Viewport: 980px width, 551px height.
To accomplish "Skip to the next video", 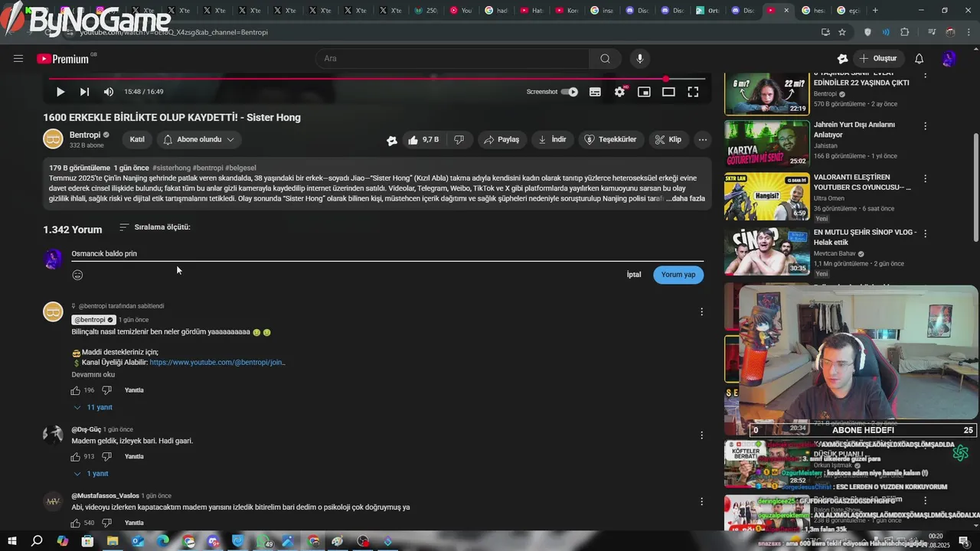I will point(84,92).
